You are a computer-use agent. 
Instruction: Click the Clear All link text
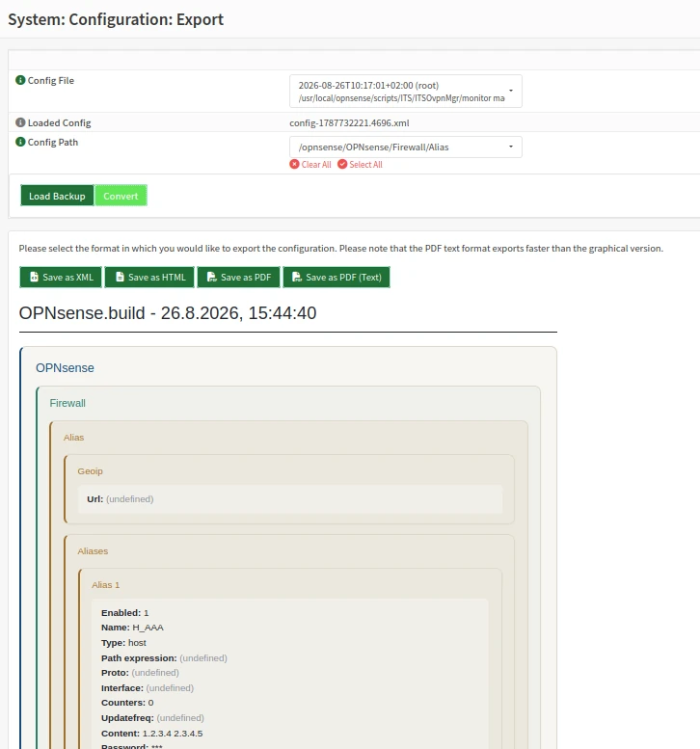click(316, 164)
